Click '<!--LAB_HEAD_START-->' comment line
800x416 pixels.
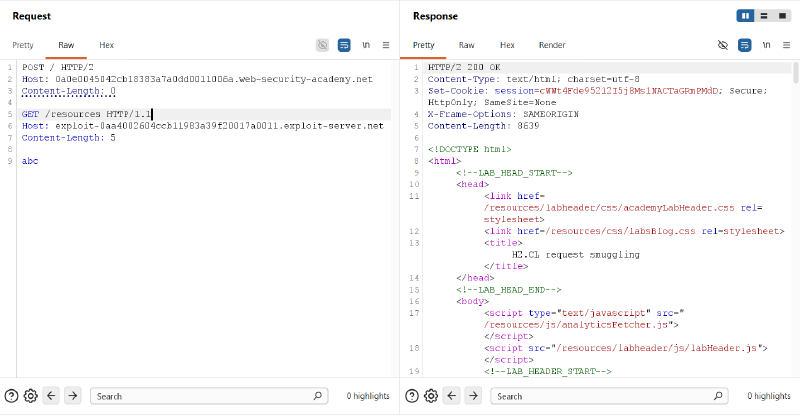click(x=514, y=173)
